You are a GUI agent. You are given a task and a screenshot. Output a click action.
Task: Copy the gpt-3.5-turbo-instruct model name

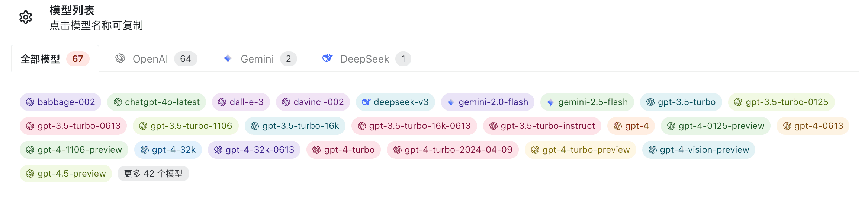[x=547, y=126]
